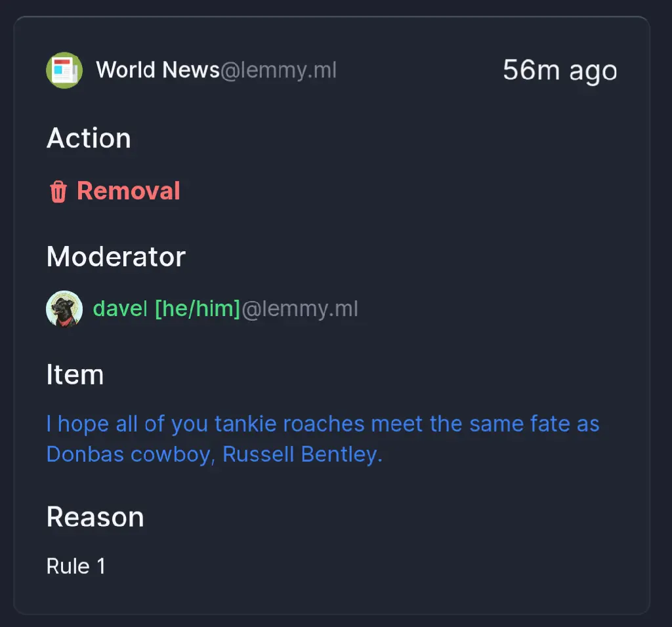The height and width of the screenshot is (627, 672).
Task: Click the Reason heading
Action: point(95,517)
